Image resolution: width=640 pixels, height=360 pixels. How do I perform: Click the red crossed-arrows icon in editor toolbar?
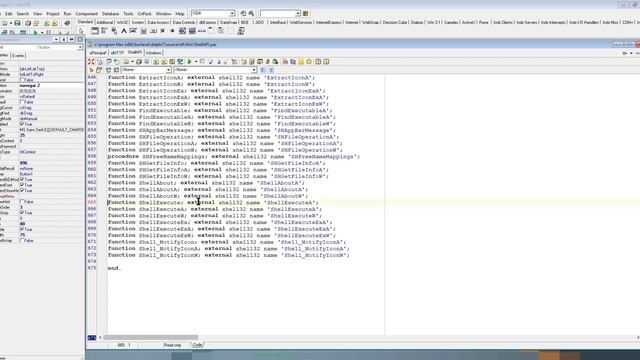click(x=91, y=62)
